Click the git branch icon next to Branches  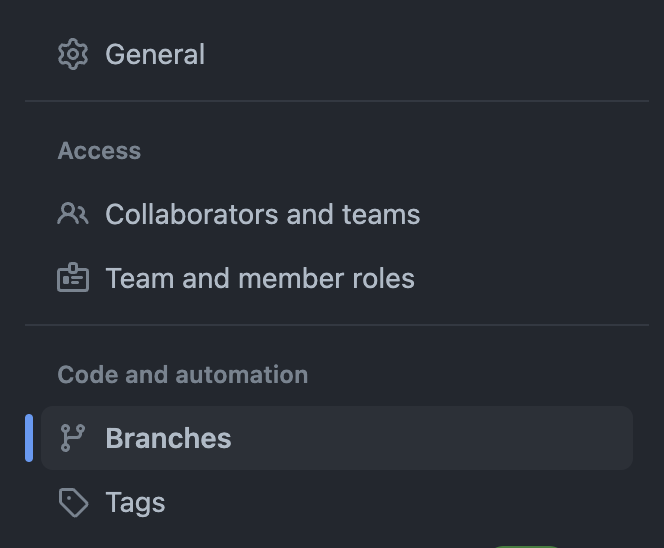click(x=73, y=438)
